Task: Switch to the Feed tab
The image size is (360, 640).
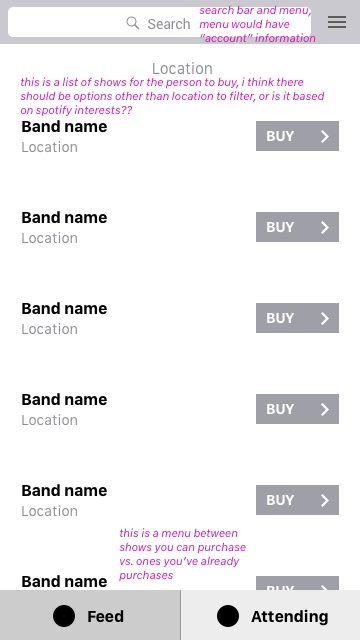Action: (x=90, y=615)
